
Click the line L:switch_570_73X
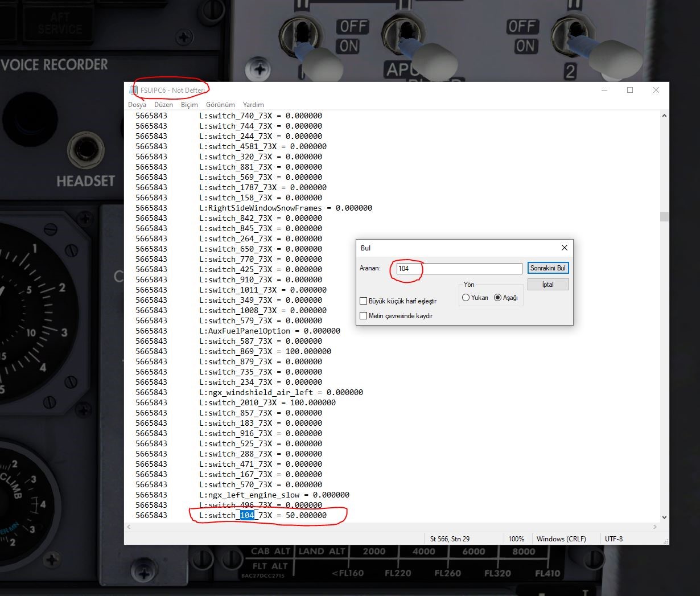click(x=261, y=484)
